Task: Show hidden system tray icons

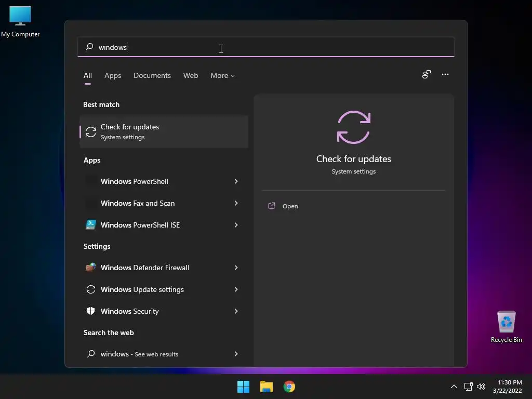Action: point(454,387)
